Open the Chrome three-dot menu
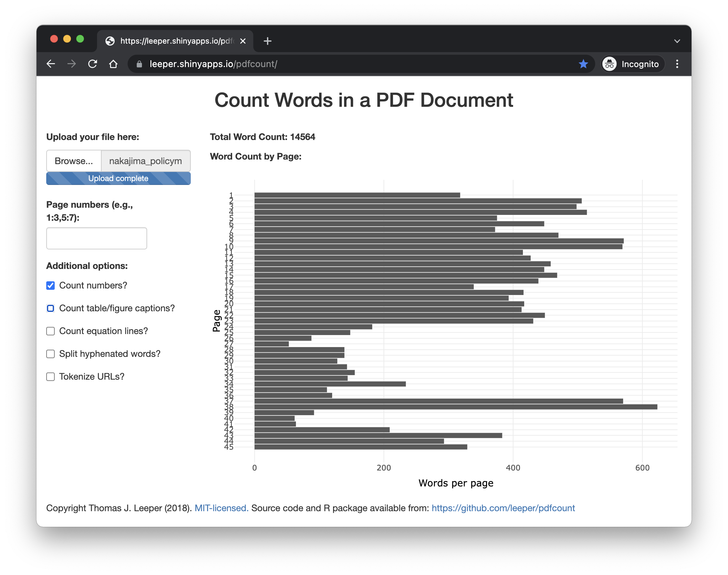This screenshot has height=575, width=728. pos(677,64)
